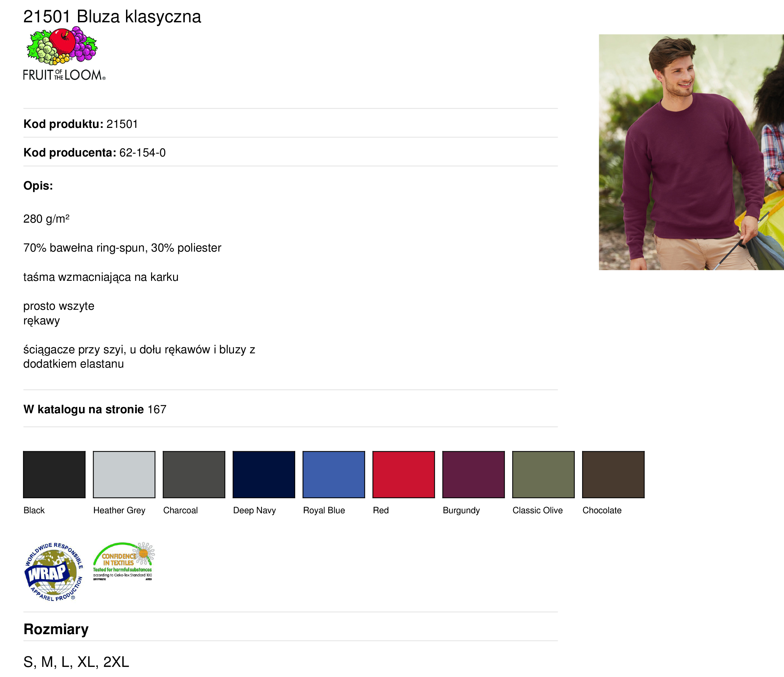The height and width of the screenshot is (677, 784).
Task: Select the Deep Navy swatch
Action: point(264,475)
